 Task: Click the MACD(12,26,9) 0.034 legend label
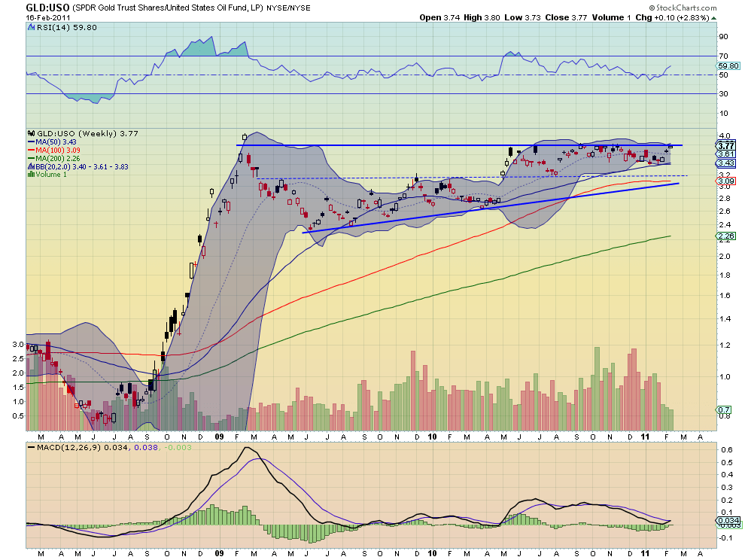pos(82,447)
